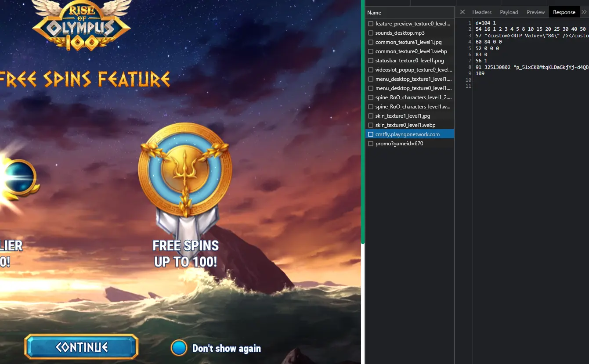The height and width of the screenshot is (364, 589).
Task: Click response line "60 84 0 0"
Action: pyautogui.click(x=488, y=42)
